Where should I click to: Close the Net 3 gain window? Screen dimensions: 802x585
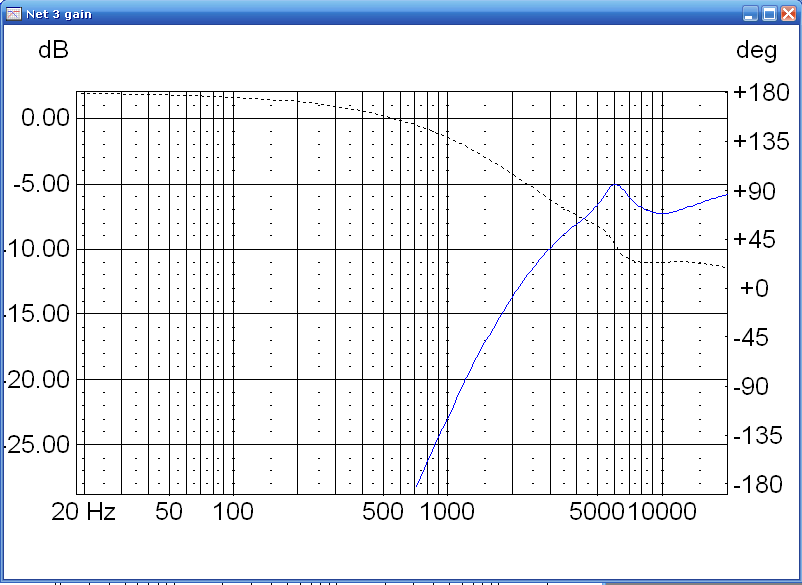tap(788, 14)
